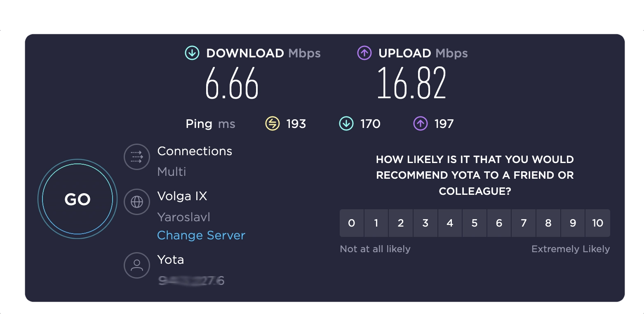Click the globe icon beside Volga IX
The height and width of the screenshot is (331, 644).
[x=136, y=202]
